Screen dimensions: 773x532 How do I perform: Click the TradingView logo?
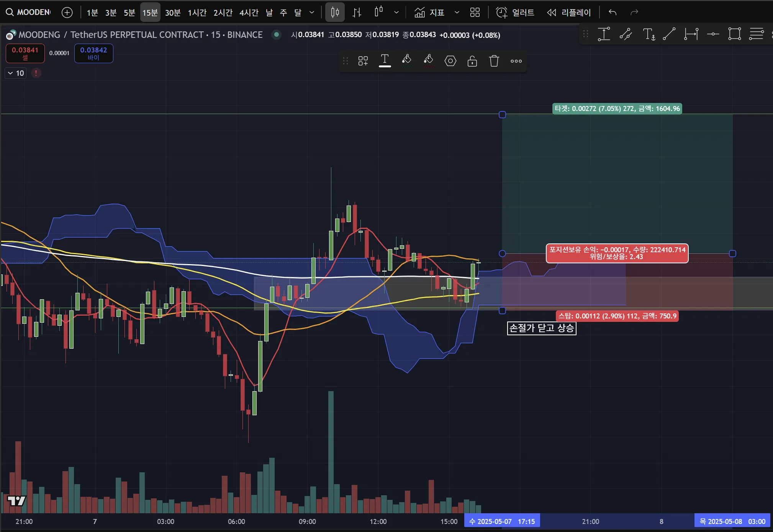pos(16,501)
